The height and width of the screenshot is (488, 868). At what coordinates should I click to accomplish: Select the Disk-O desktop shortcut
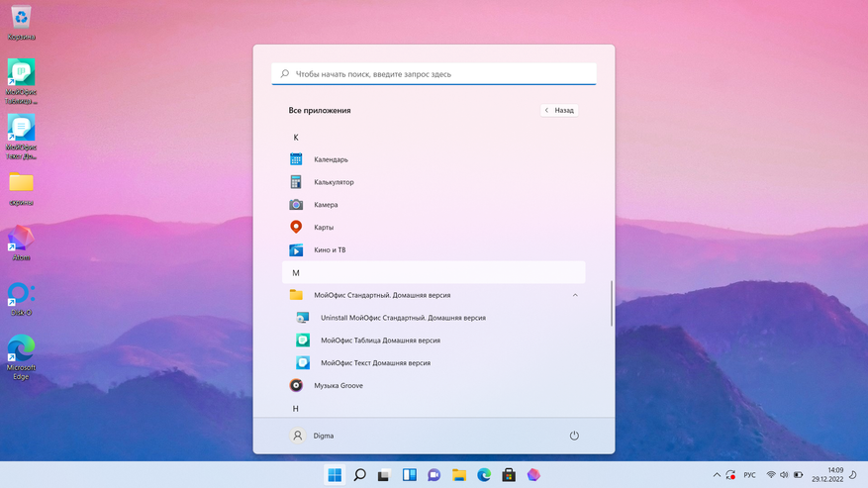[x=21, y=299]
